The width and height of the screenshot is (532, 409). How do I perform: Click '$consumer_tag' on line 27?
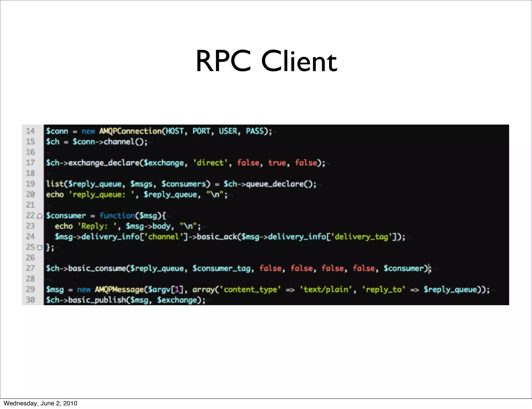click(222, 268)
